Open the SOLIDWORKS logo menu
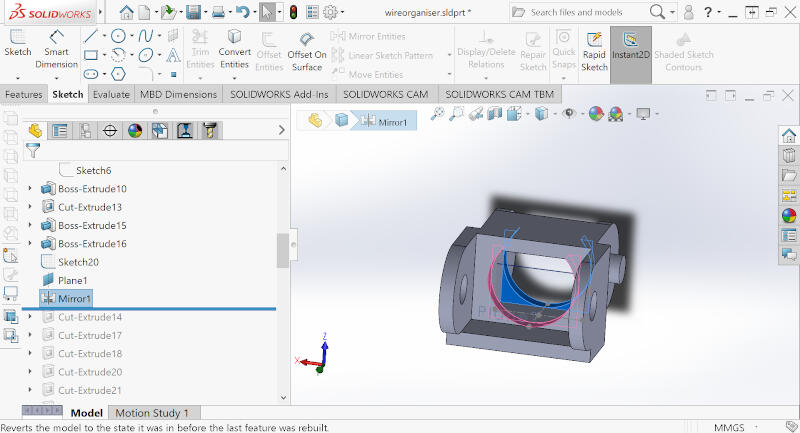 (50, 13)
